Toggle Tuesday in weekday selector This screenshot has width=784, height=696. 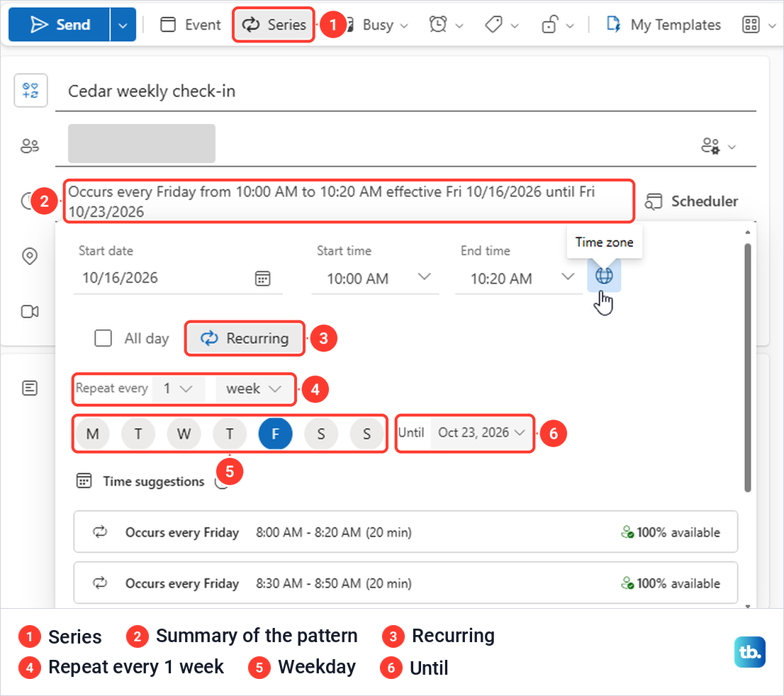click(138, 434)
